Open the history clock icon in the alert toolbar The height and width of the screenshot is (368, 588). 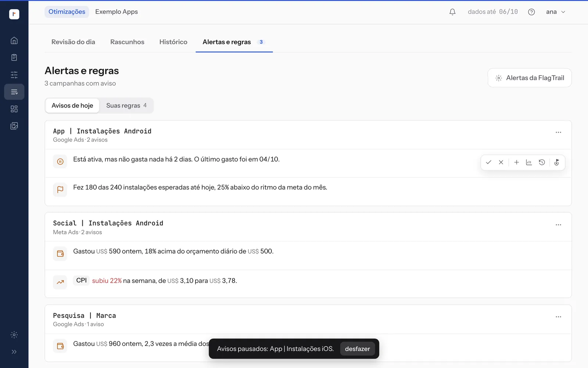pos(542,162)
